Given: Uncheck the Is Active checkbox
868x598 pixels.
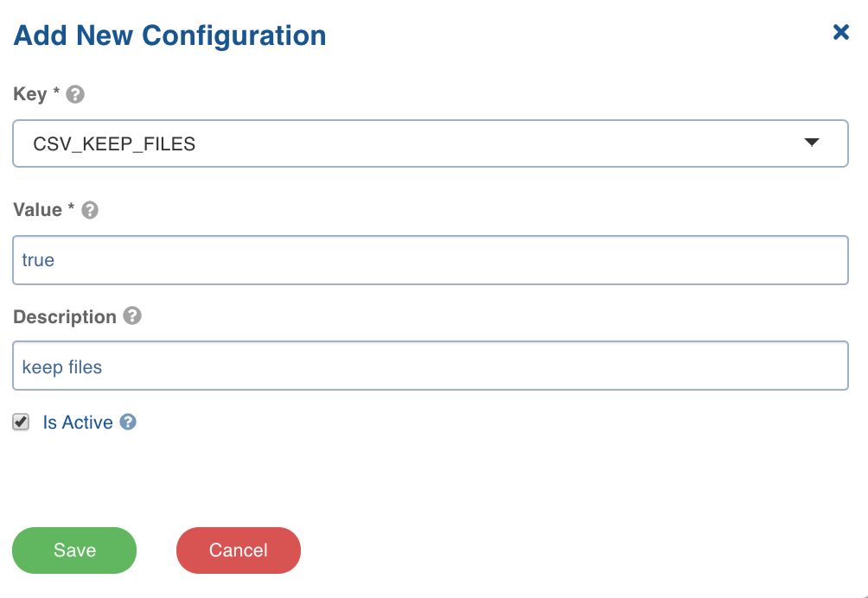Looking at the screenshot, I should coord(21,422).
